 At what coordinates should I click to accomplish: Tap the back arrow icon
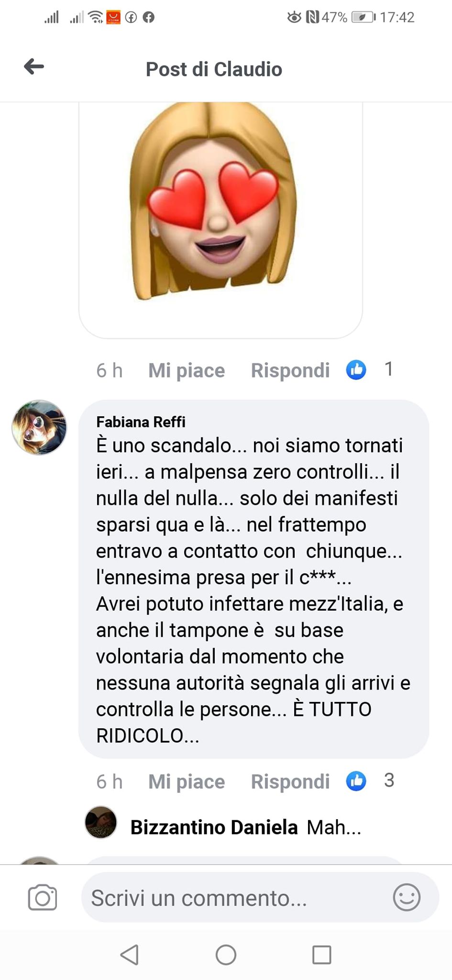[x=34, y=67]
